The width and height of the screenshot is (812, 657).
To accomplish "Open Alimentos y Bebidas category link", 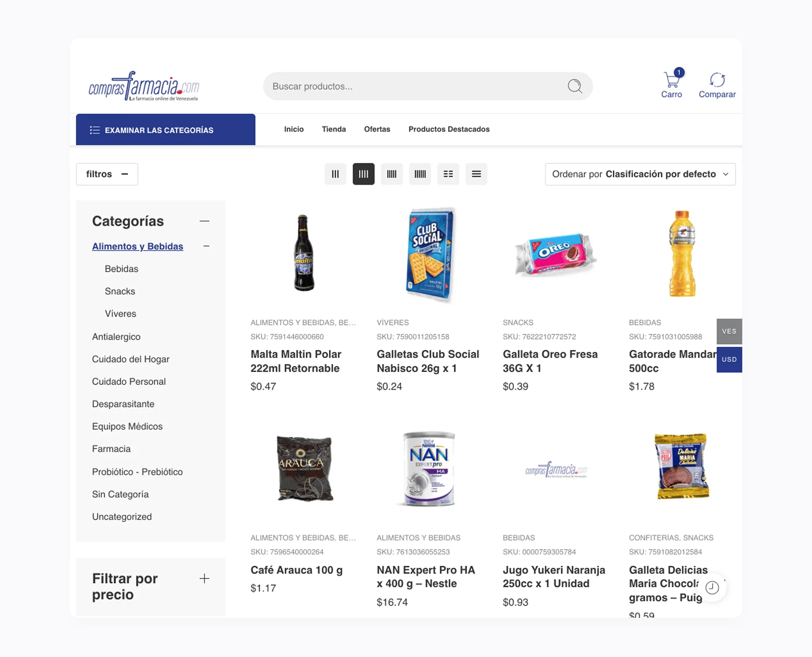I will [x=138, y=246].
